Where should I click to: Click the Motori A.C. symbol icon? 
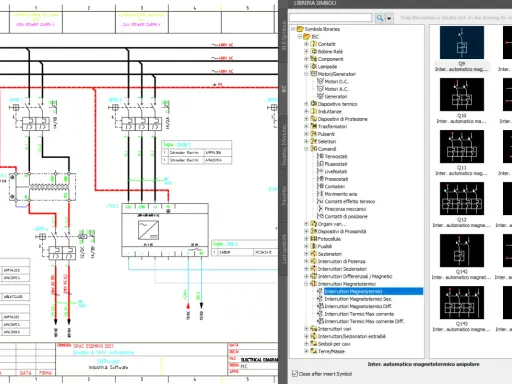(x=320, y=89)
